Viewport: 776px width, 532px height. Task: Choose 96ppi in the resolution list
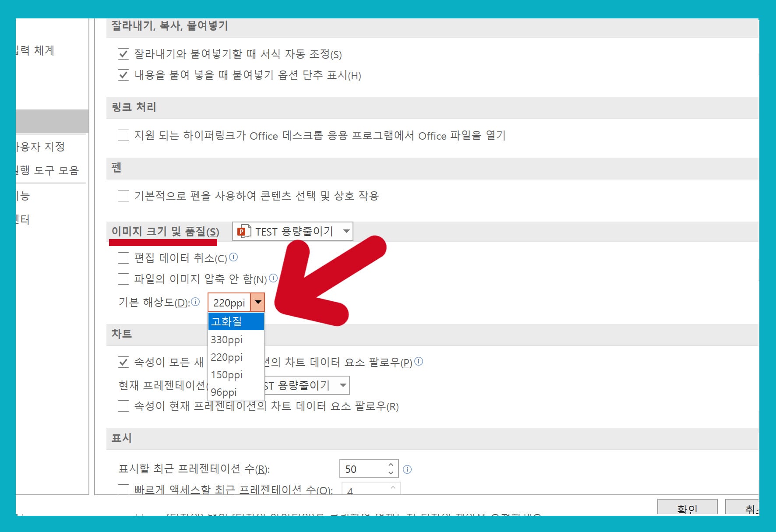pos(236,392)
